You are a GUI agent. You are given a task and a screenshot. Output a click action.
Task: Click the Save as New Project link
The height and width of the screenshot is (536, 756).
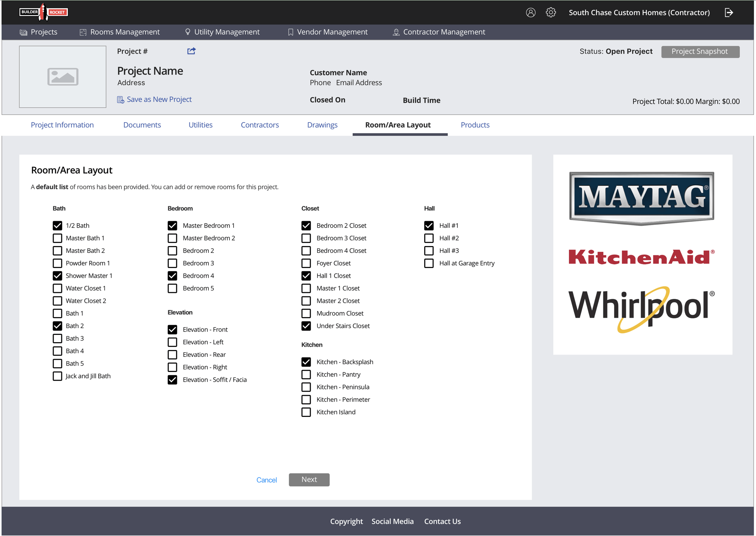[159, 99]
